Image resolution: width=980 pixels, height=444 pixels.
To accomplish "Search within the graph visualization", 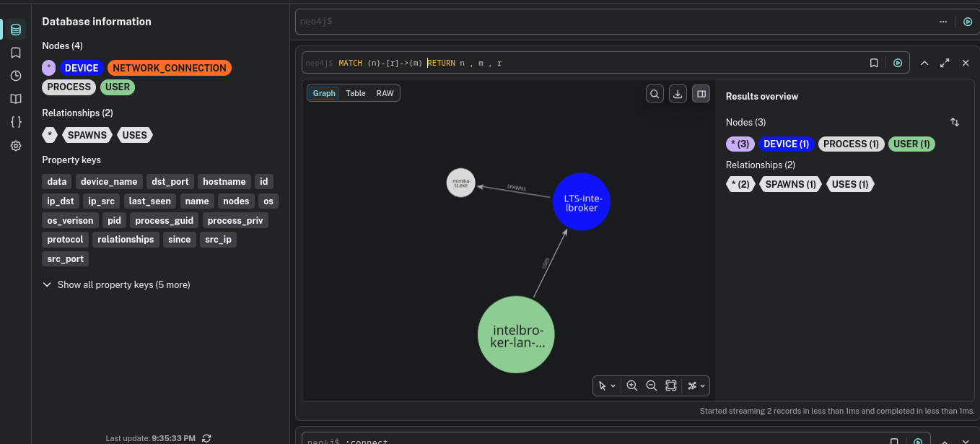I will point(655,93).
